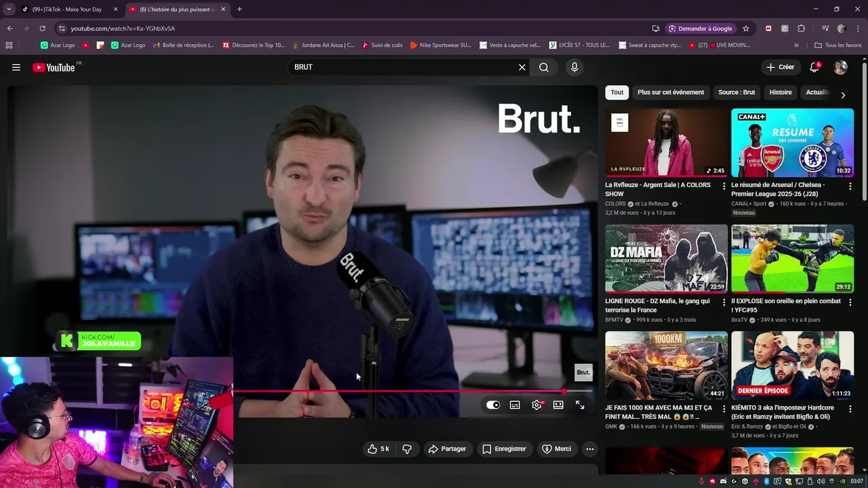Open La Rvfleuze Argent Sale thumbnail
This screenshot has width=868, height=488.
coord(667,142)
